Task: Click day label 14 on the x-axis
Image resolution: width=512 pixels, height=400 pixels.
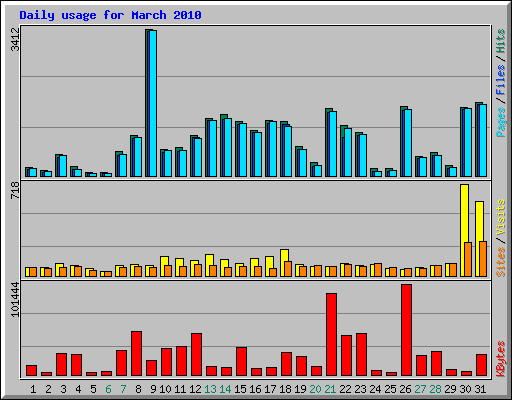Action: tap(225, 389)
